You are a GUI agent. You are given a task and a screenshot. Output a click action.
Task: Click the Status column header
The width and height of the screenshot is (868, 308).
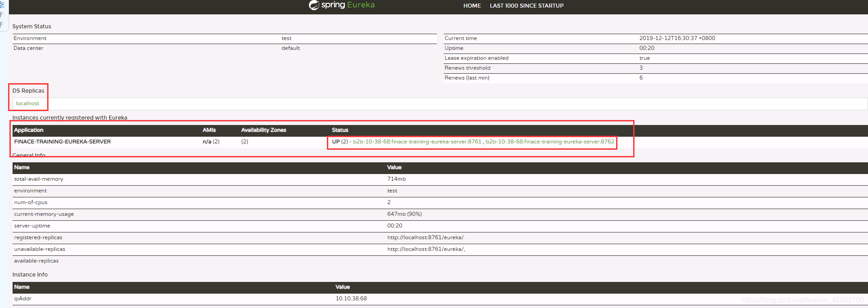pos(340,130)
